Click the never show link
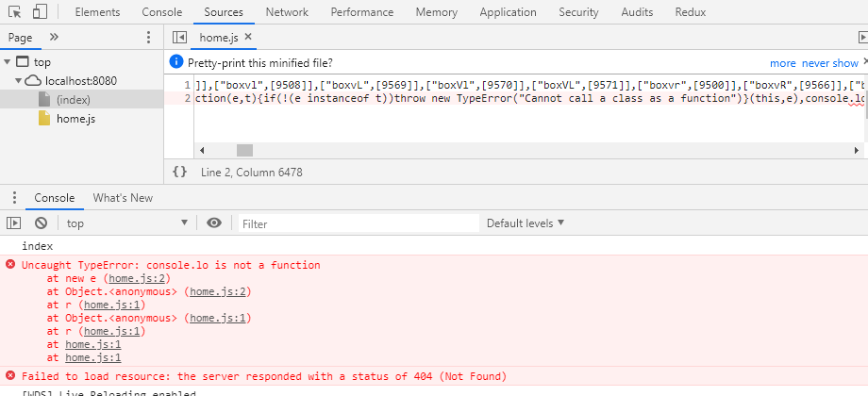Screen dimensions: 868x396 tap(830, 63)
